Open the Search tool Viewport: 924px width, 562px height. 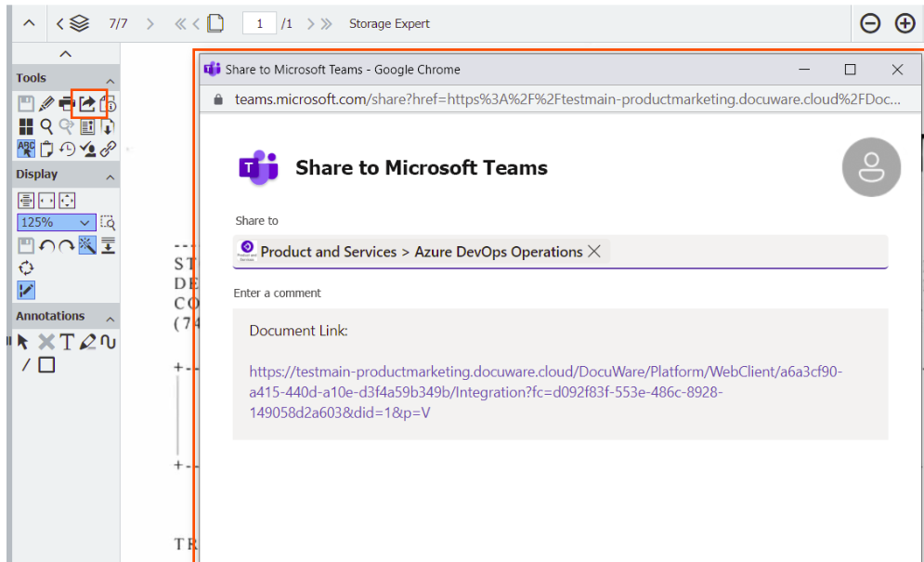click(x=47, y=125)
